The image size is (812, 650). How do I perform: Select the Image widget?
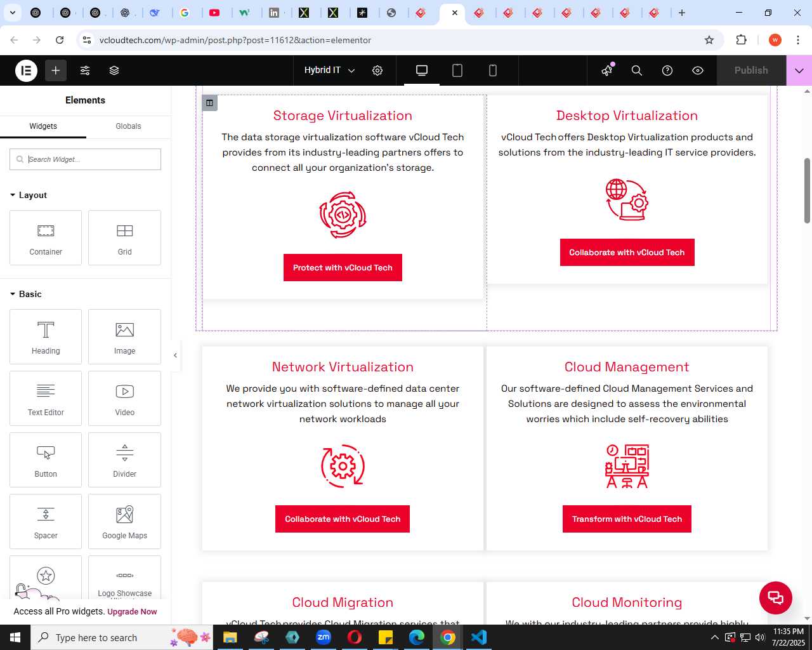(124, 336)
